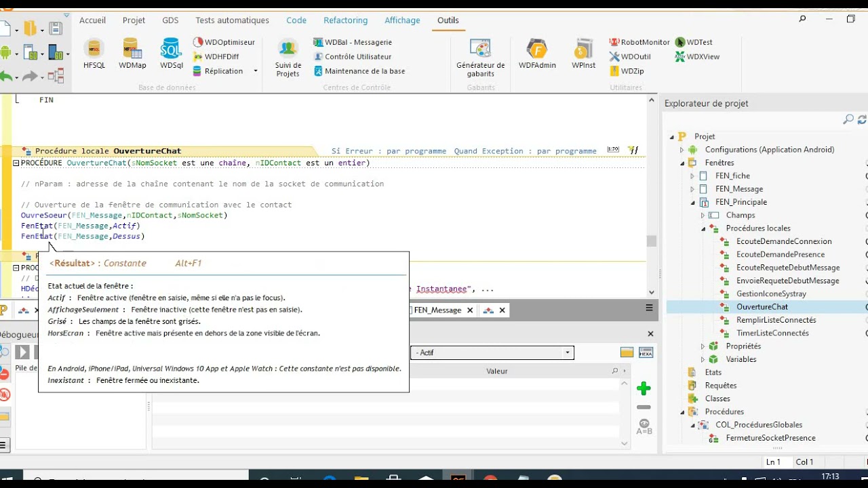Screen dimensions: 868x488
Task: Select EcouteDemandeConnexion procedure
Action: click(784, 241)
